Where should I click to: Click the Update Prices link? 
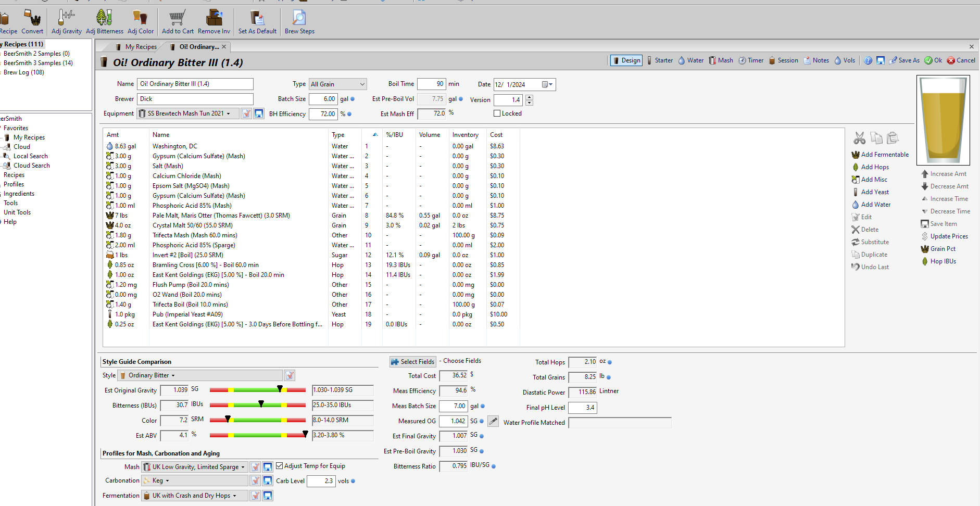pyautogui.click(x=945, y=236)
